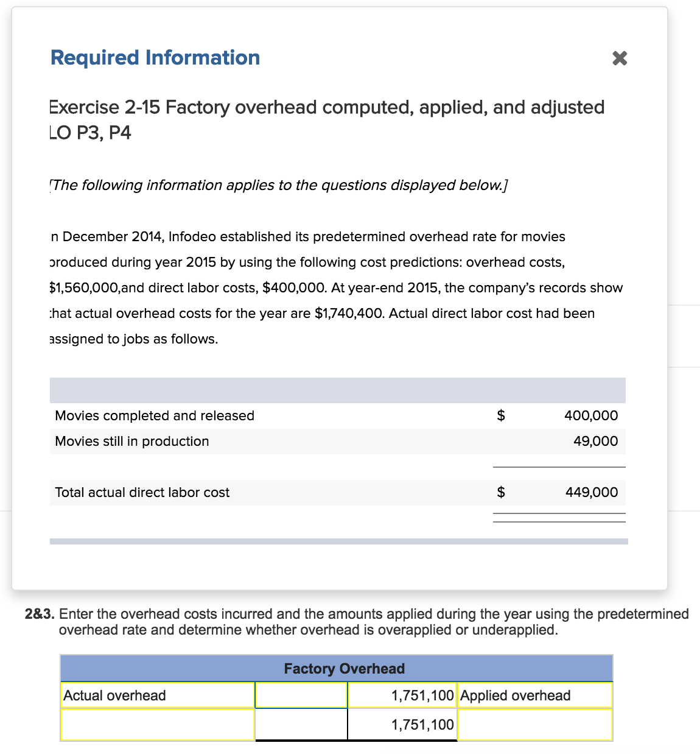Viewport: 700px width, 754px height.
Task: Click the Factory Overhead table header
Action: pos(336,668)
